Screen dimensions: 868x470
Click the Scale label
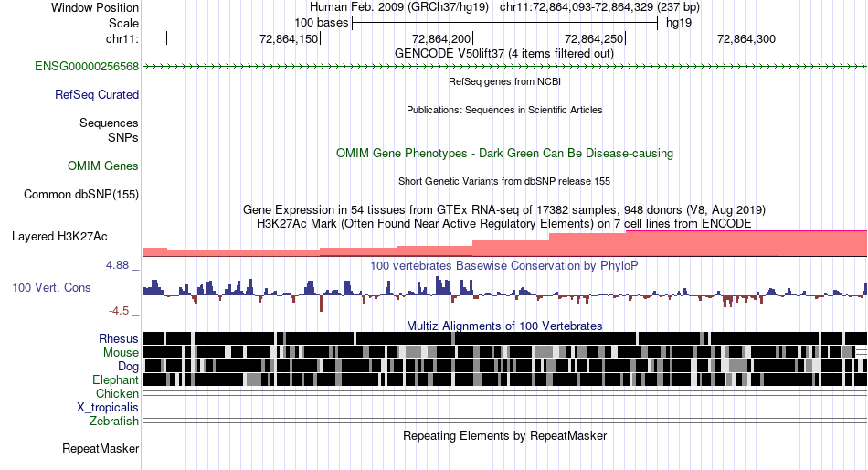coord(123,23)
